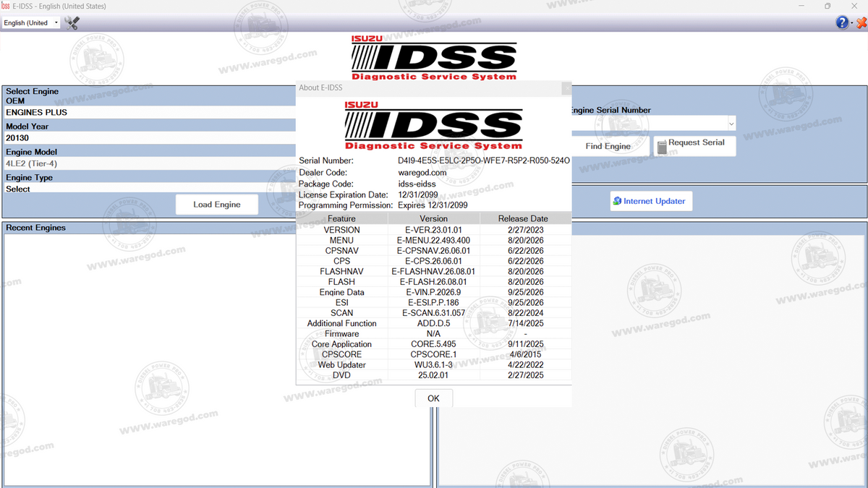Click the red exit X icon in toolbar

tap(861, 22)
